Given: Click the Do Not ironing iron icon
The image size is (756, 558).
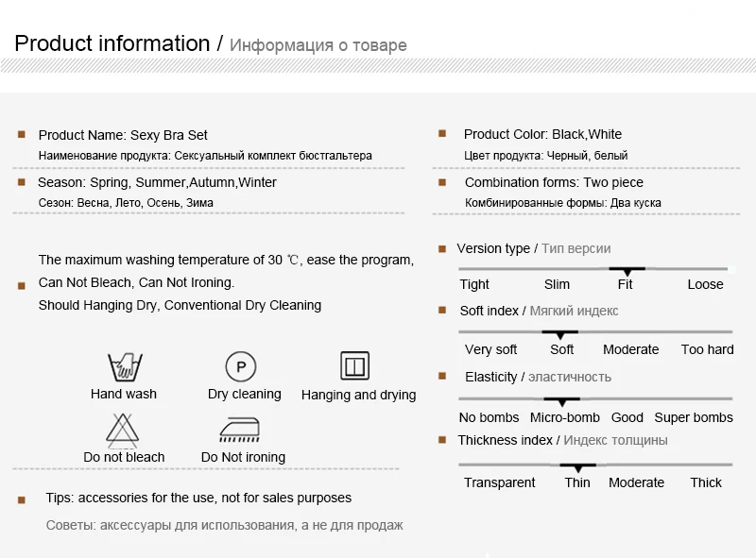Looking at the screenshot, I should (240, 430).
